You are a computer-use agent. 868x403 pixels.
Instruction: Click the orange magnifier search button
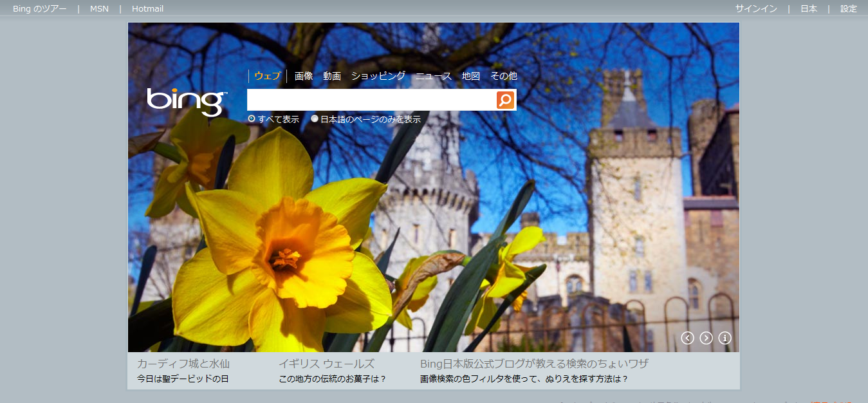pos(506,100)
